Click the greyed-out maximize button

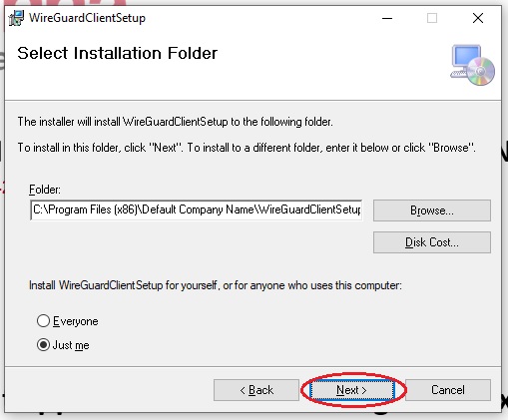click(x=432, y=18)
